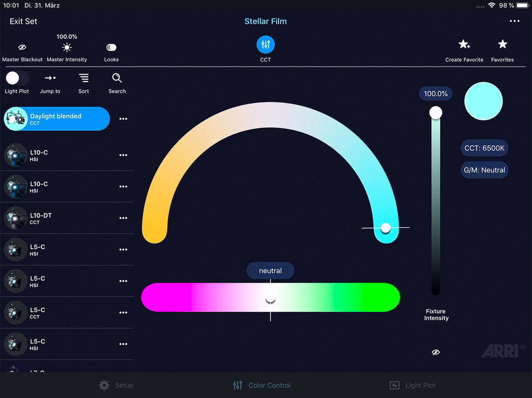Tap the CCT: 6500K value button
Viewport: 532px width, 398px height.
click(x=484, y=148)
